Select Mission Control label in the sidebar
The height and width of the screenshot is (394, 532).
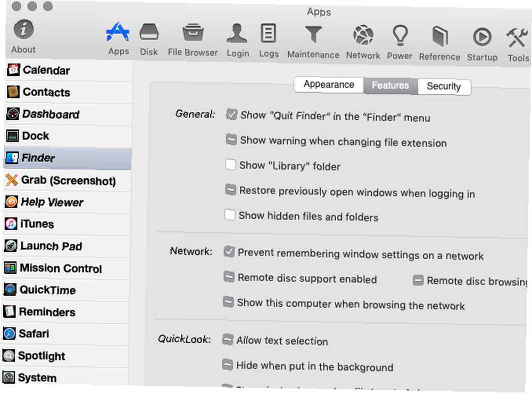click(61, 268)
